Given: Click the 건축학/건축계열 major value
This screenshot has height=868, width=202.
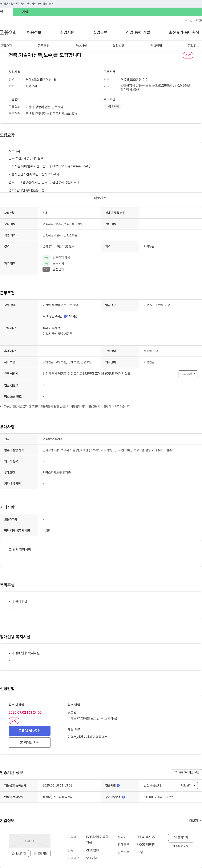Looking at the screenshot, I should 53,439.
